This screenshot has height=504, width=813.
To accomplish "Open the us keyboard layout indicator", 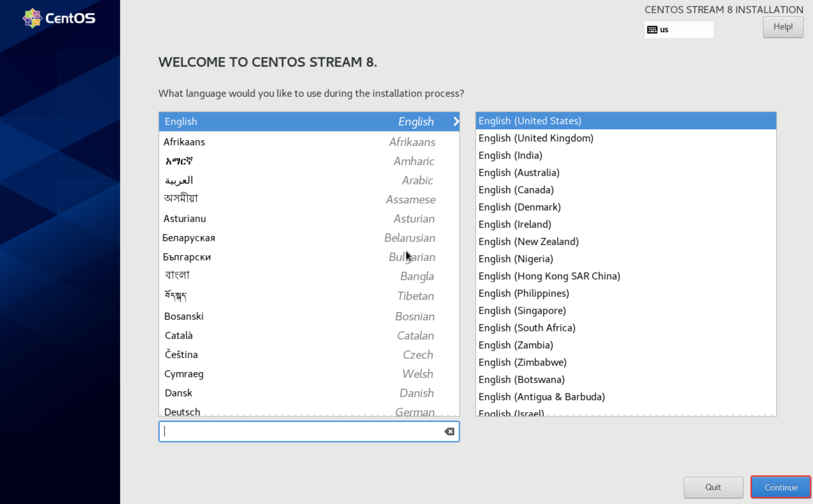I will [x=679, y=30].
